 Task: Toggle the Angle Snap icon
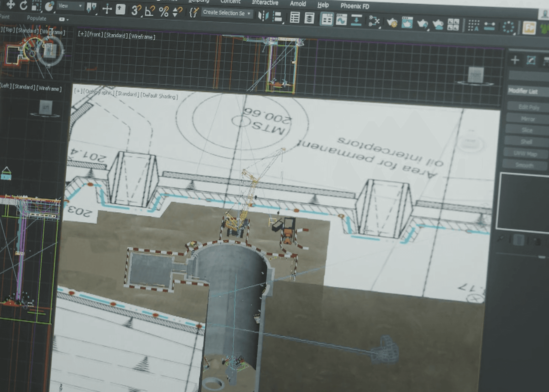[150, 11]
